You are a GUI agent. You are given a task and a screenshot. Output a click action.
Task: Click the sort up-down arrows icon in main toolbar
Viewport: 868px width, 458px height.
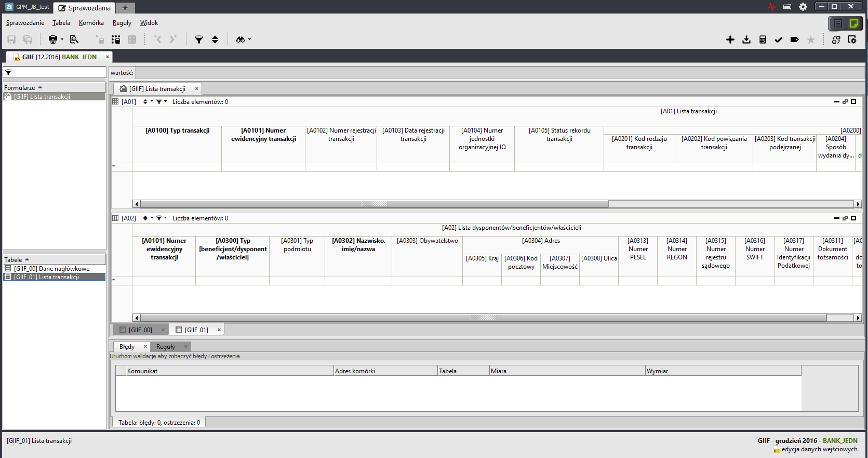[215, 40]
